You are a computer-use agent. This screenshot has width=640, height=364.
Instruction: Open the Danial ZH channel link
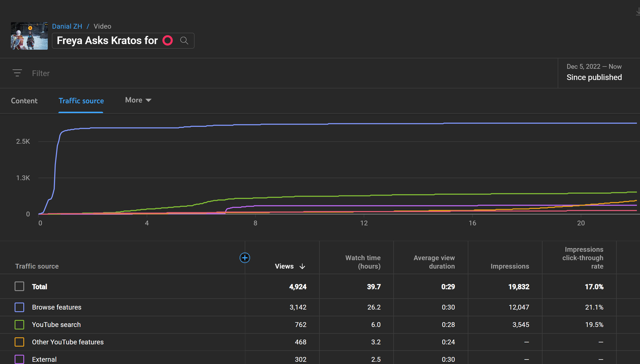(x=67, y=26)
